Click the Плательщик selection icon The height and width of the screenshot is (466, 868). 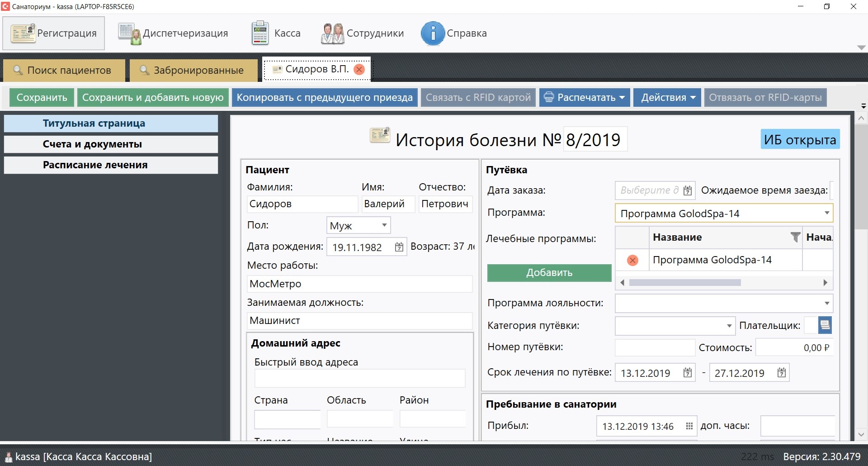825,325
